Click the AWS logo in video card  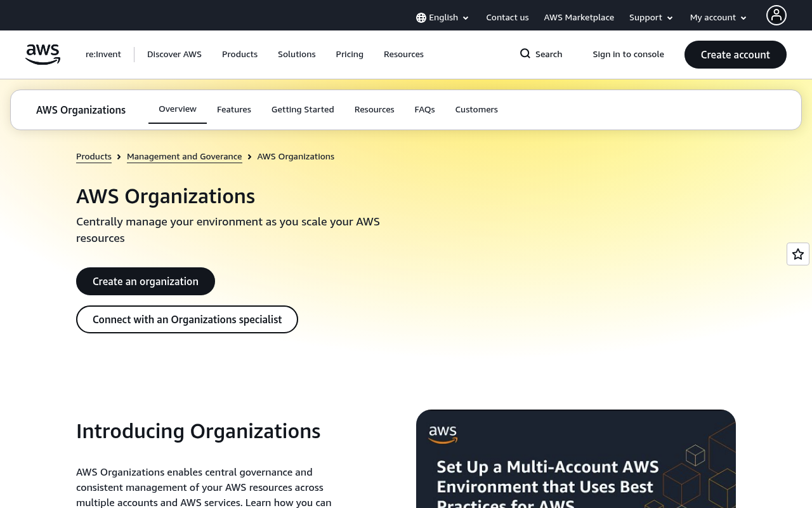click(443, 435)
